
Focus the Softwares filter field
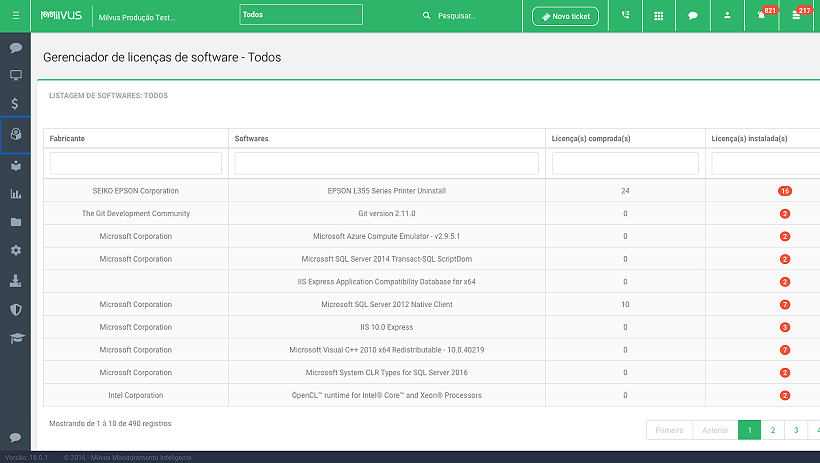pos(386,163)
